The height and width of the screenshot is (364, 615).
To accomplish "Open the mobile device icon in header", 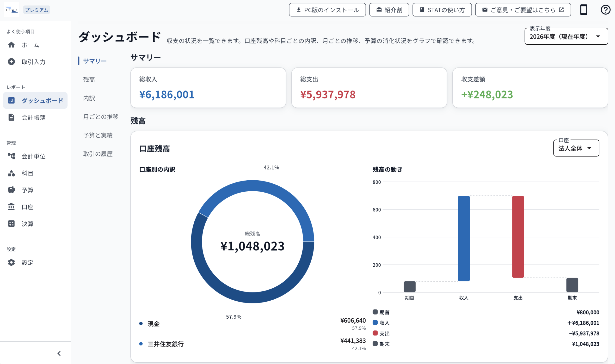I will click(x=584, y=10).
